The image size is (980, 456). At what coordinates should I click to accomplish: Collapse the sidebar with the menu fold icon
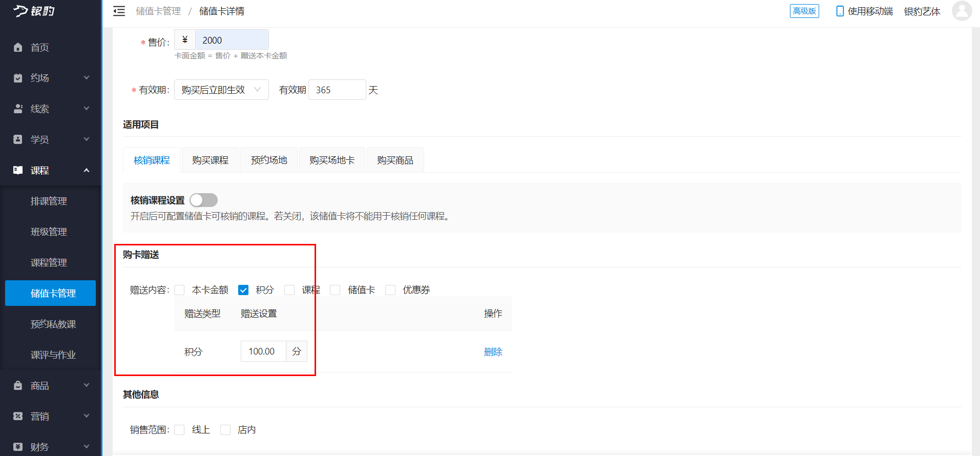[119, 11]
